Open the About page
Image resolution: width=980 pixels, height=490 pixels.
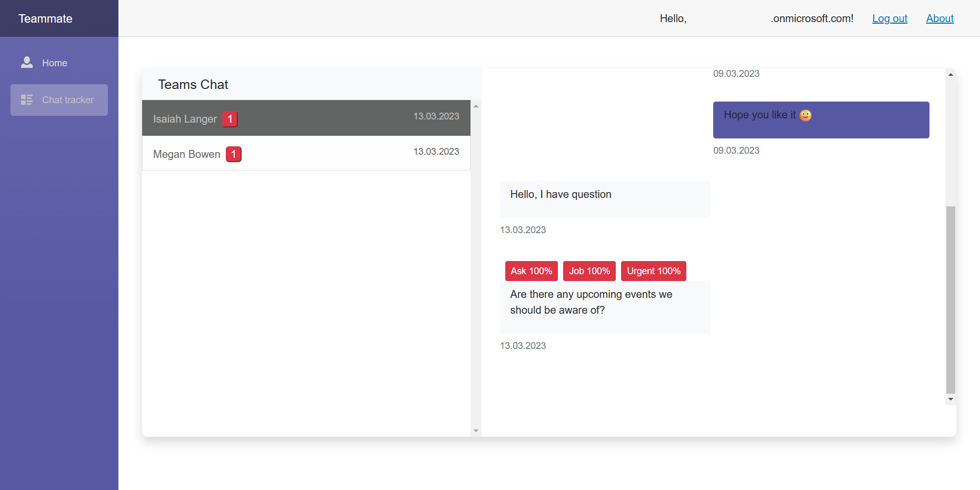click(x=939, y=18)
